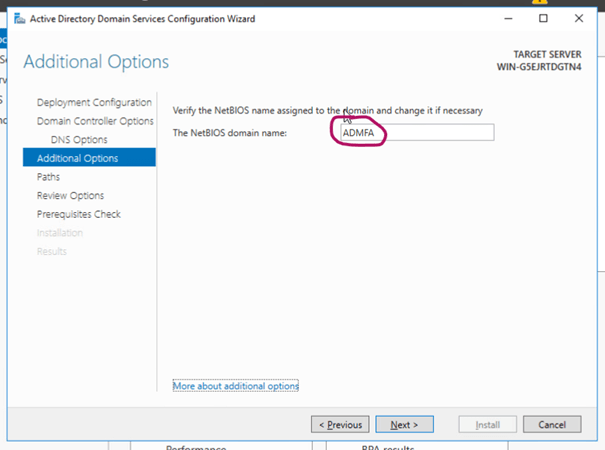Open Domain Controller Options step
The width and height of the screenshot is (605, 450).
pyautogui.click(x=94, y=121)
